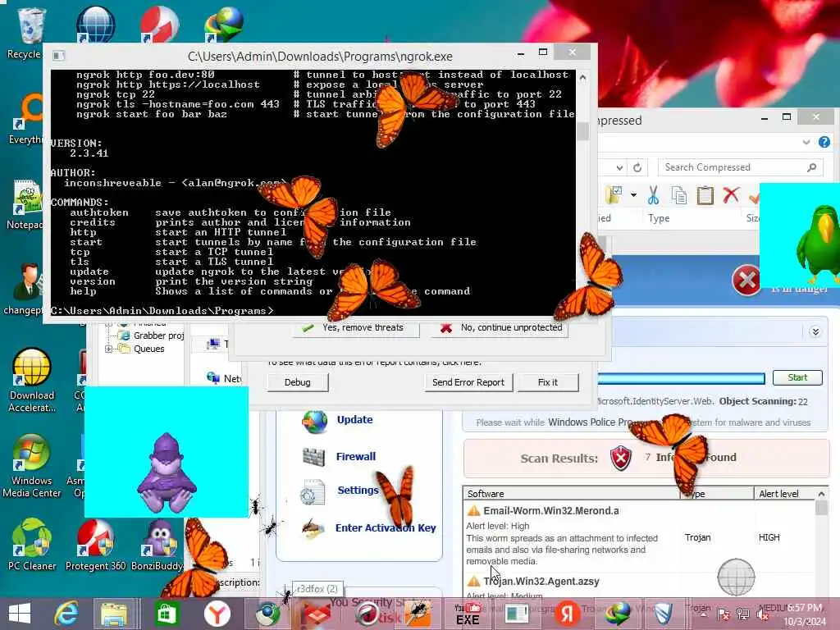This screenshot has height=630, width=840.
Task: Launch Download Accelerator desktop shortcut
Action: click(x=32, y=381)
